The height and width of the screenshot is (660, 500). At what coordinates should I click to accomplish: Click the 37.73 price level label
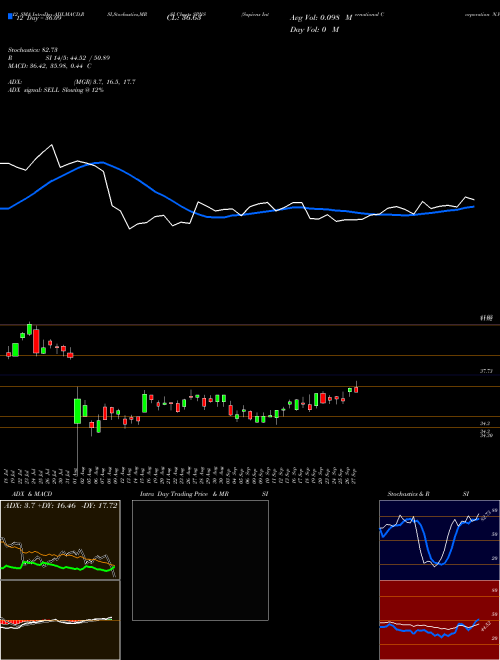pyautogui.click(x=486, y=371)
